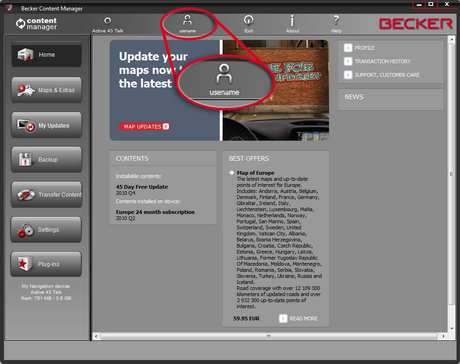Go to Home in the sidebar
The height and width of the screenshot is (364, 460).
[x=46, y=55]
